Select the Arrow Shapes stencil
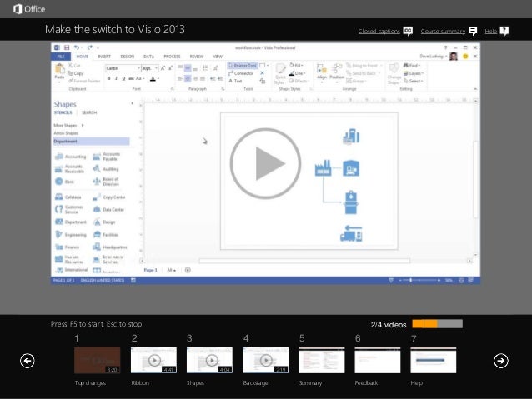This screenshot has height=399, width=532. (x=66, y=133)
